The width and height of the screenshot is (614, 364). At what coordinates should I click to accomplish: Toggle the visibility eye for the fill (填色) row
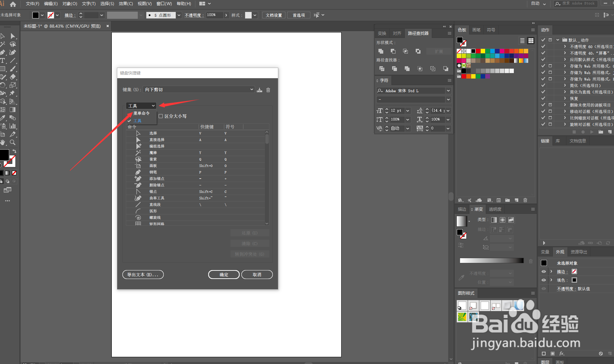click(x=544, y=280)
